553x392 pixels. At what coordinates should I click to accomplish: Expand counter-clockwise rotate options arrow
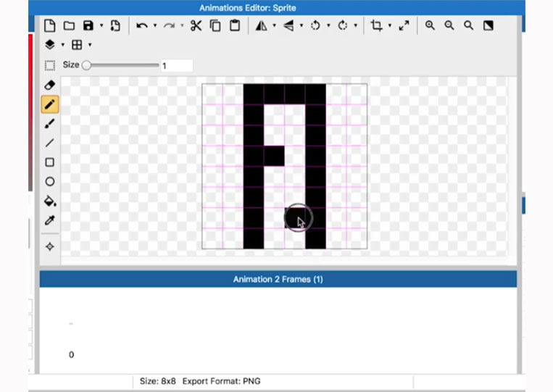[x=328, y=25]
